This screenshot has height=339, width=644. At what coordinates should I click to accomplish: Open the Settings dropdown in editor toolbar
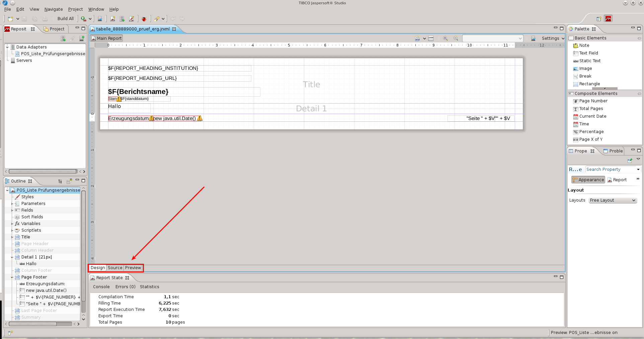coord(553,38)
